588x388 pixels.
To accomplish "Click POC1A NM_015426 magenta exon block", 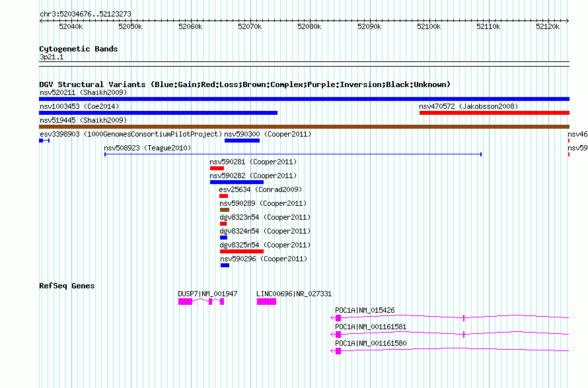I will pos(338,318).
